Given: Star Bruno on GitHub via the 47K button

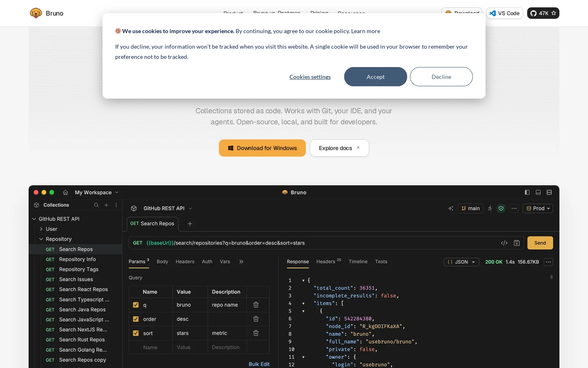Looking at the screenshot, I should tap(543, 13).
